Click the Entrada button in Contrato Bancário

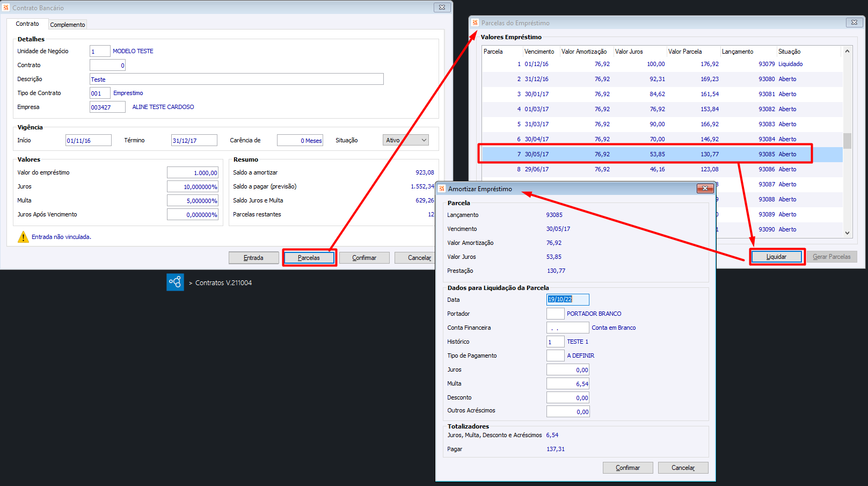point(253,258)
